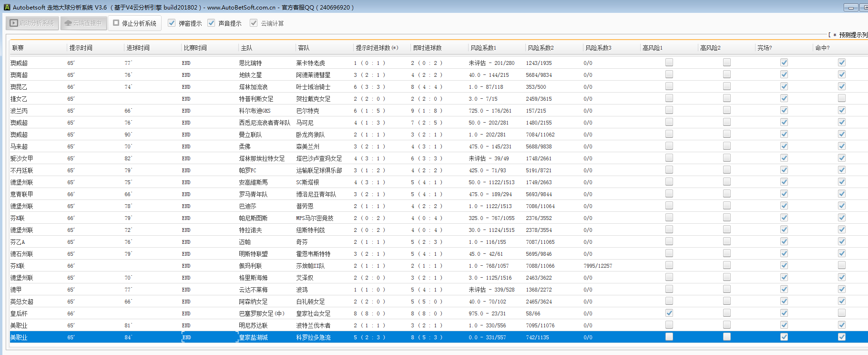Select the 明尼苏达联 match row
The height and width of the screenshot is (355, 868).
tap(253, 325)
